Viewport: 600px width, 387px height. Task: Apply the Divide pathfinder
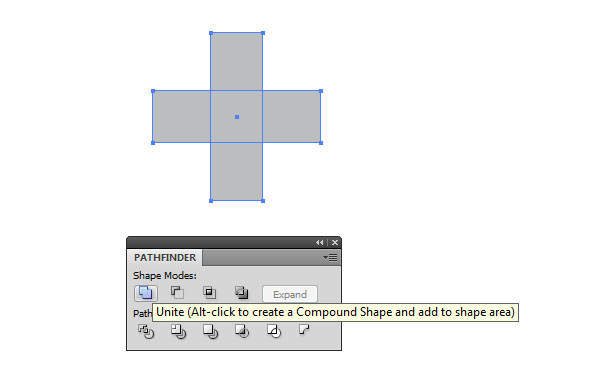(146, 331)
